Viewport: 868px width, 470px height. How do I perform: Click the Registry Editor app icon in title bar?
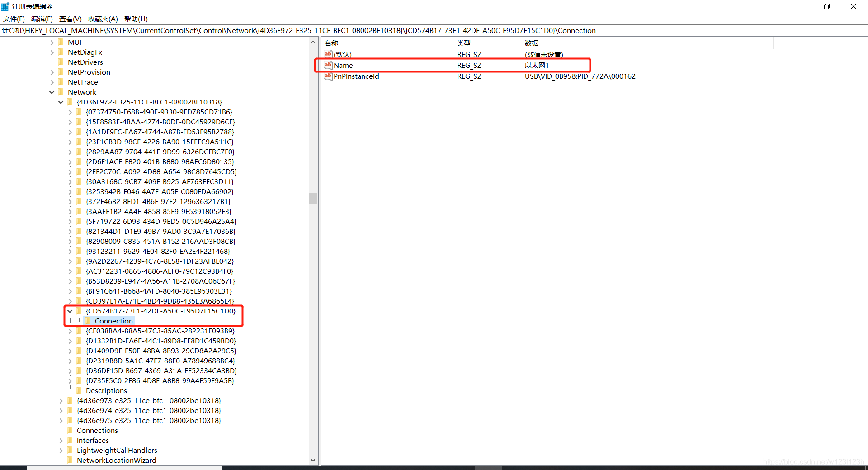5,6
